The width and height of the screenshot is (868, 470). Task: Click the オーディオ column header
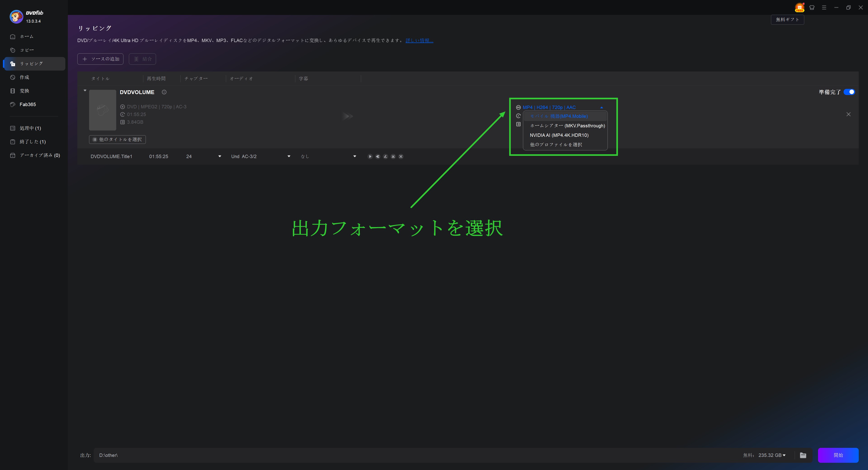(241, 78)
